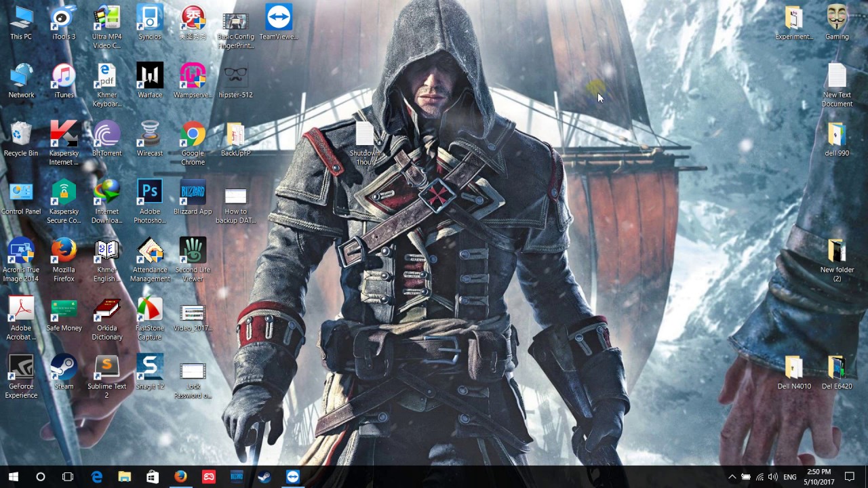The image size is (868, 488).
Task: Open the taskbar clock showing 2:50 PM
Action: (818, 476)
